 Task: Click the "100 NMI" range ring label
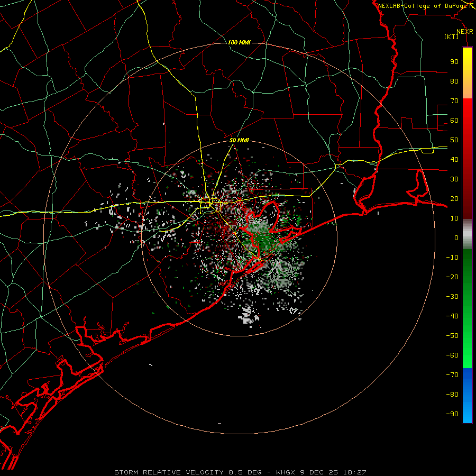[x=239, y=42]
